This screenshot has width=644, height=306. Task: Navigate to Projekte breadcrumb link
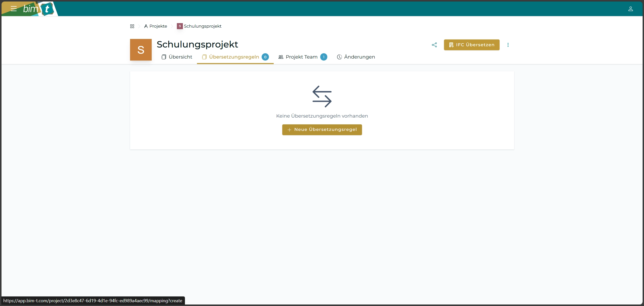[158, 26]
